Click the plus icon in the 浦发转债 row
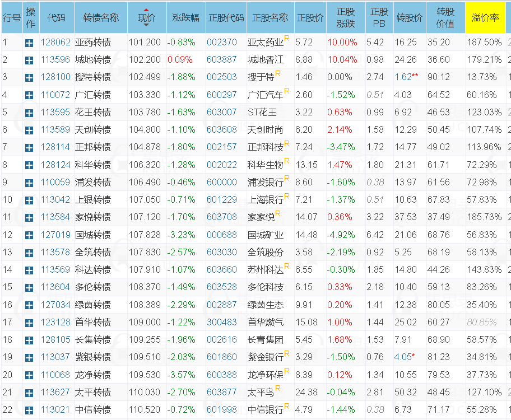The width and height of the screenshot is (511, 420). (29, 183)
